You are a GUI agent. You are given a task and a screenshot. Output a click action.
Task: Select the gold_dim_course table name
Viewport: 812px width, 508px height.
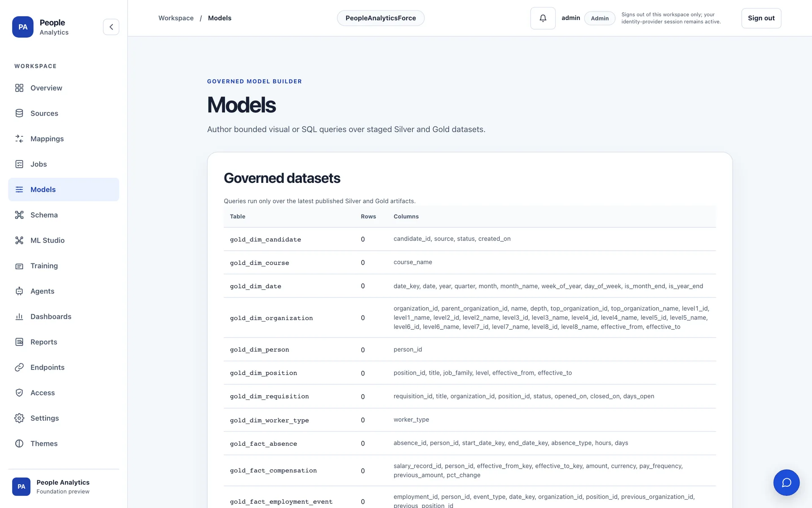coord(259,263)
